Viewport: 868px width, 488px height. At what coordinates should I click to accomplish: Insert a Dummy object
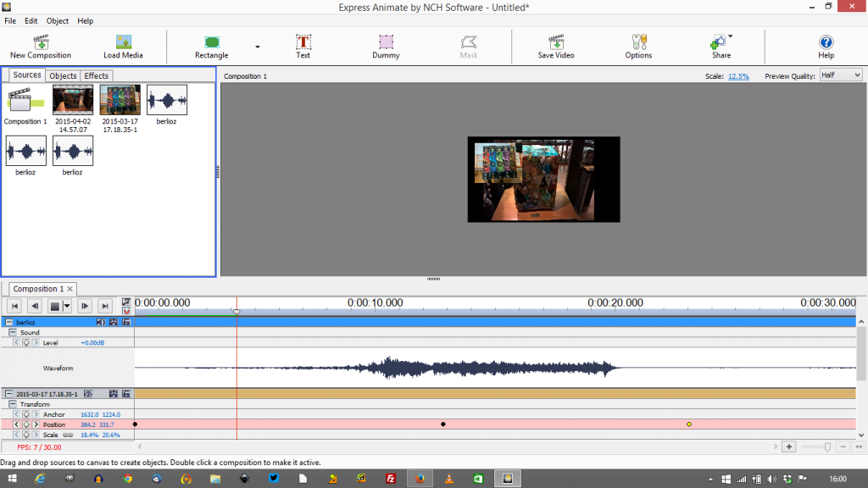coord(386,42)
